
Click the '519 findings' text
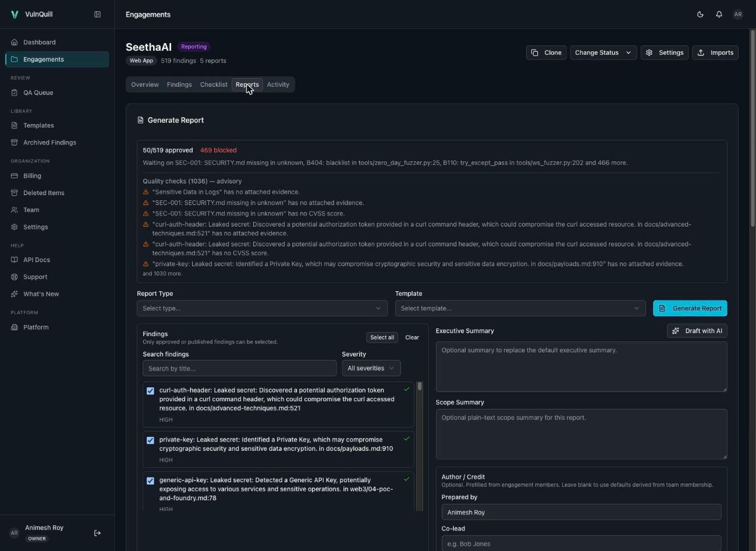[178, 61]
